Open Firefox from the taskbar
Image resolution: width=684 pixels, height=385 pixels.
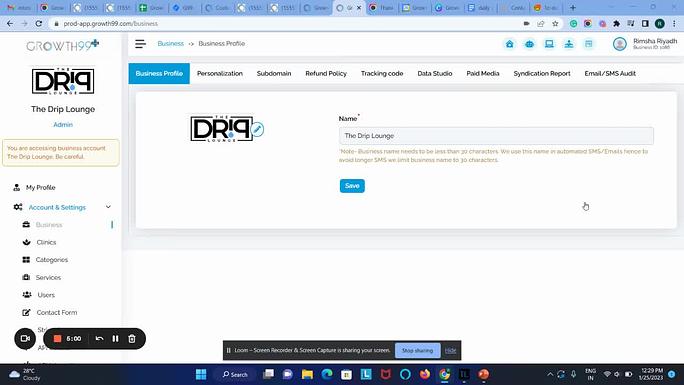(424, 374)
